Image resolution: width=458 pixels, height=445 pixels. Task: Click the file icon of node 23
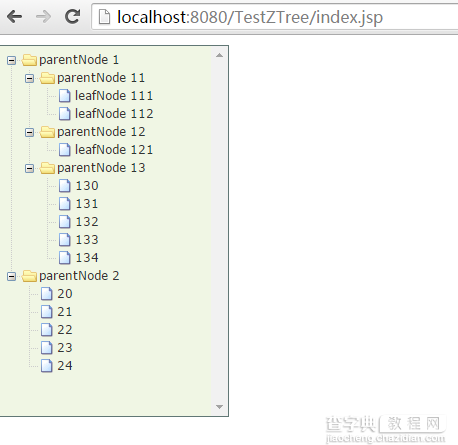47,348
